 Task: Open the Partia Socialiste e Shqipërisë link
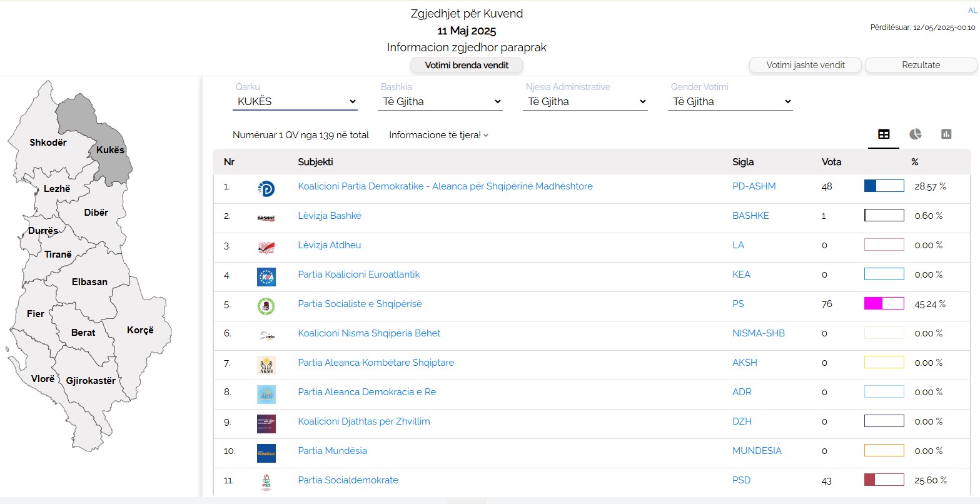tap(360, 304)
